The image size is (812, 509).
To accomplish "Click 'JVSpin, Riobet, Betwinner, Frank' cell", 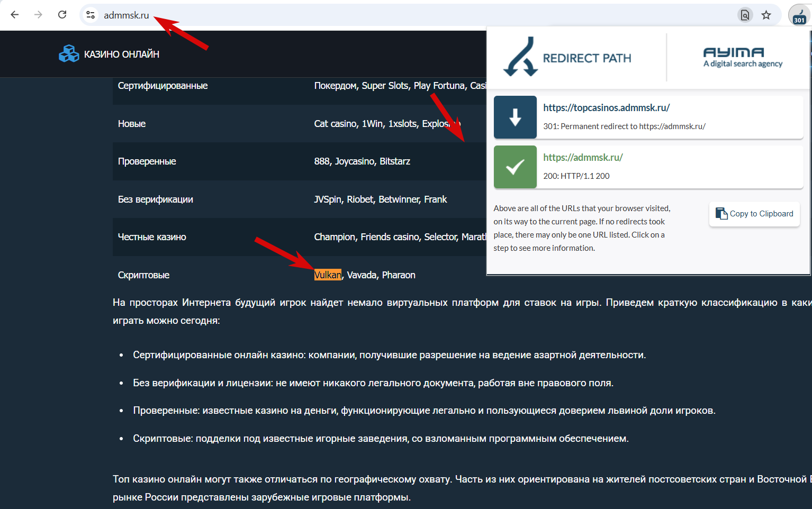I will pyautogui.click(x=381, y=199).
